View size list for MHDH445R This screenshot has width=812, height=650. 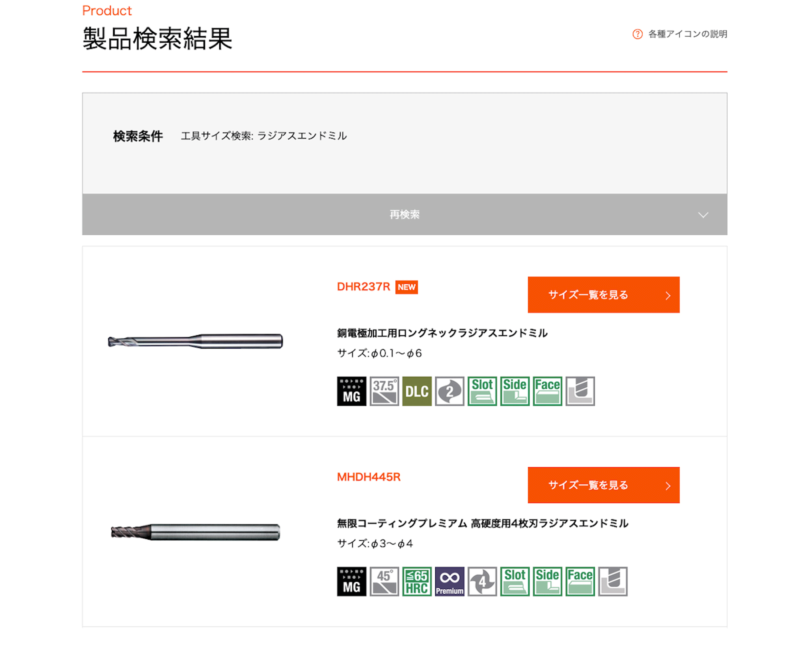click(x=604, y=485)
